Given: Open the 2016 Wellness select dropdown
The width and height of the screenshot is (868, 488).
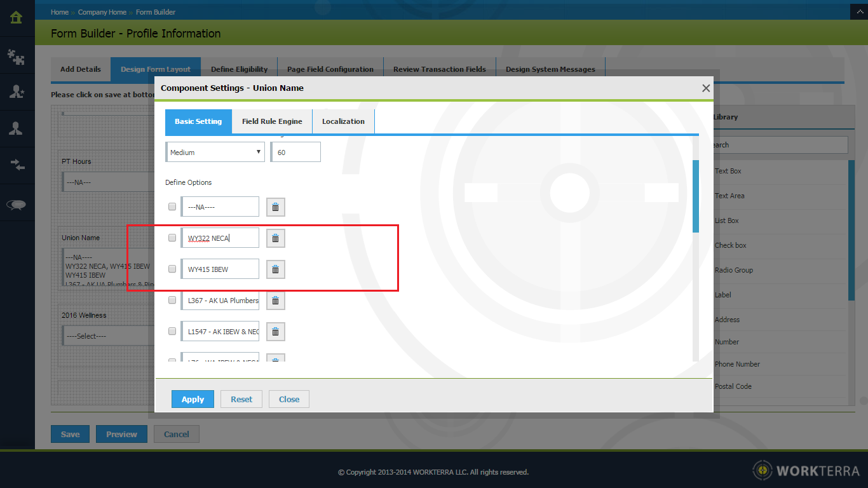Looking at the screenshot, I should (x=108, y=336).
